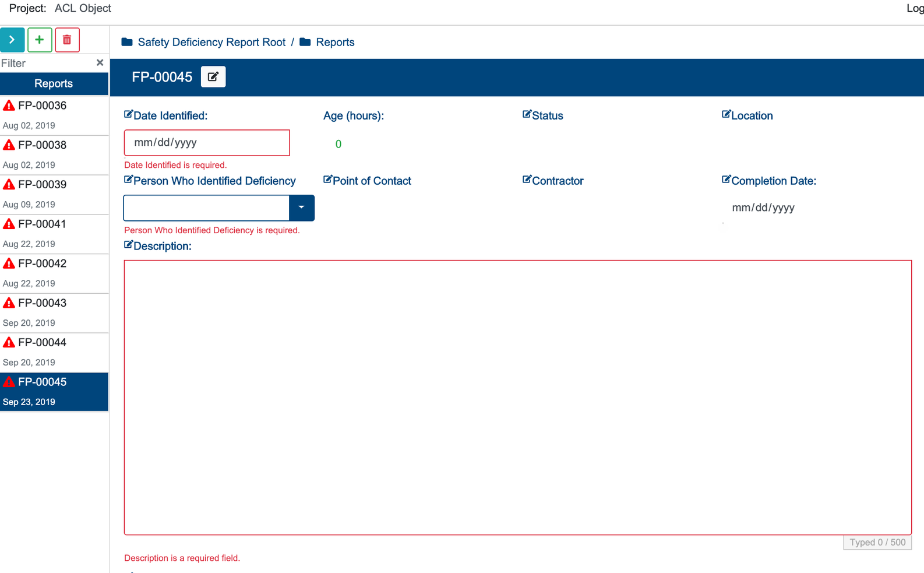Focus the Person Who Identified Deficiency combo box

pyautogui.click(x=206, y=208)
